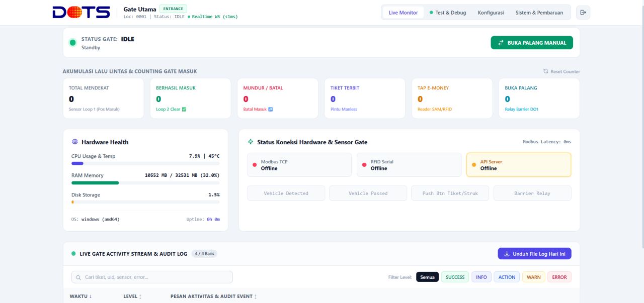Image resolution: width=644 pixels, height=303 pixels.
Task: Focus the log search input field
Action: pyautogui.click(x=152, y=277)
